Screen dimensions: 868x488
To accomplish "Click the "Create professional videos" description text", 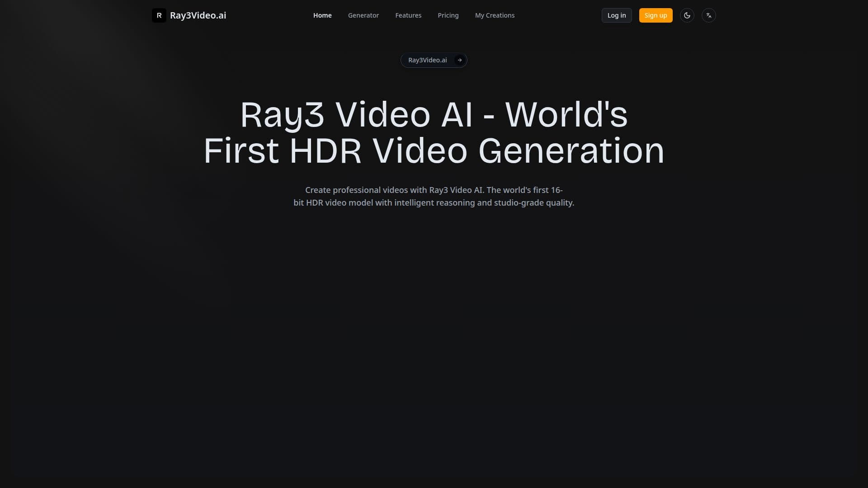I will (x=434, y=196).
